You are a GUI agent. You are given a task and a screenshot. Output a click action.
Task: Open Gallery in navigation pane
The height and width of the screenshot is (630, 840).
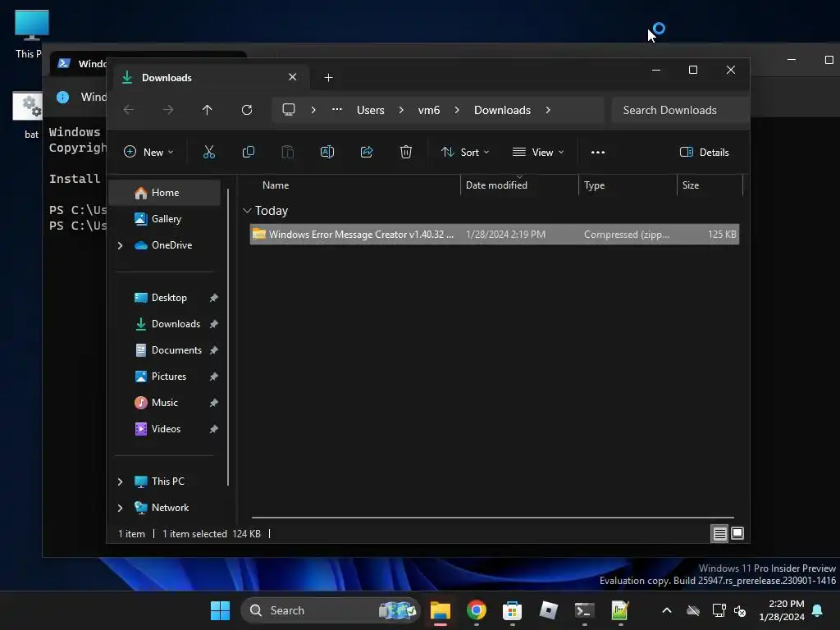click(x=165, y=219)
